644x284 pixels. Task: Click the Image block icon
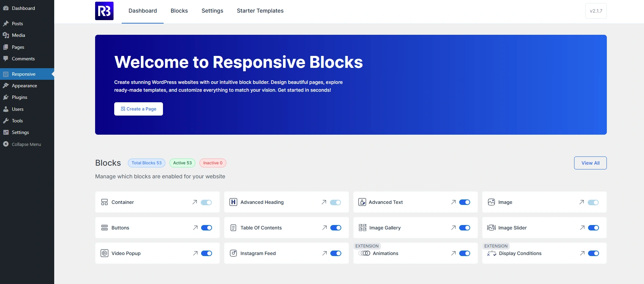[x=491, y=202]
